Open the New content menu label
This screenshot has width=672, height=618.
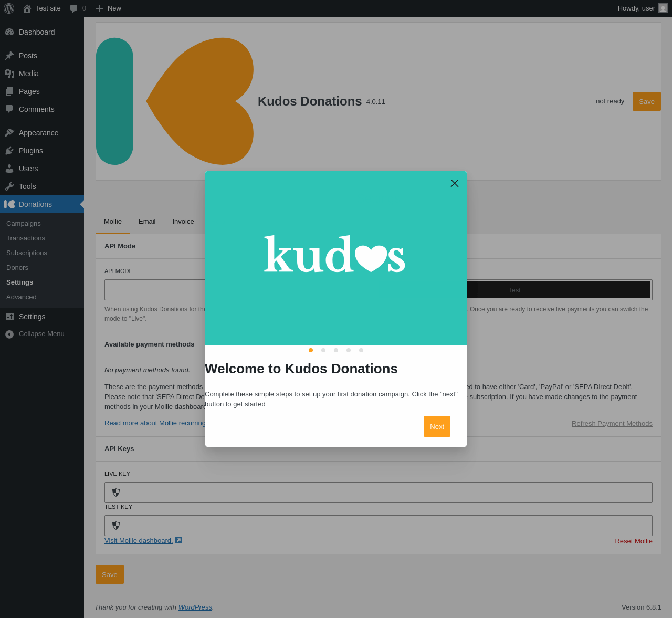point(114,8)
